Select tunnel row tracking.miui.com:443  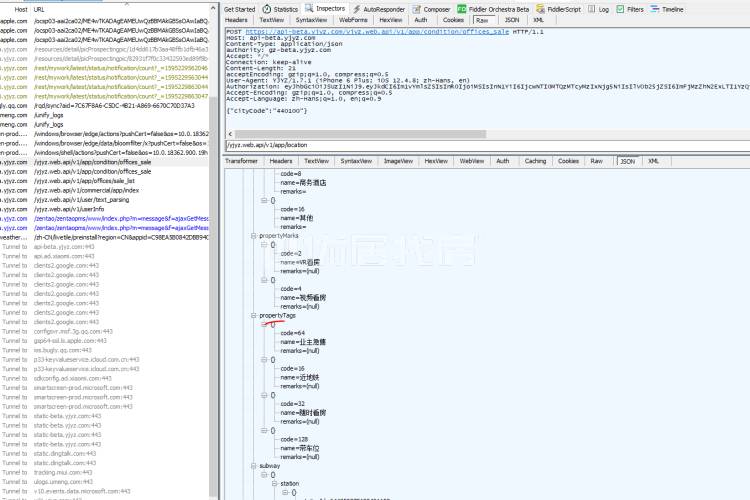[104, 472]
